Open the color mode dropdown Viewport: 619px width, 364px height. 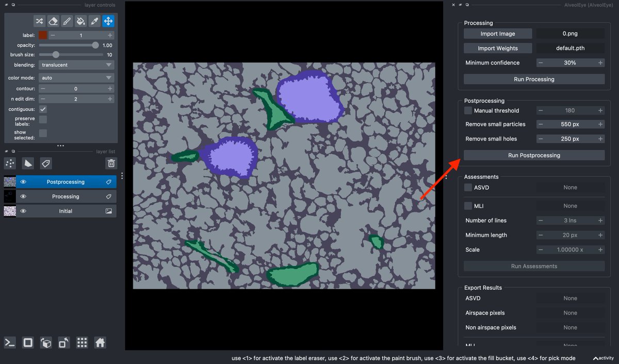pos(77,78)
